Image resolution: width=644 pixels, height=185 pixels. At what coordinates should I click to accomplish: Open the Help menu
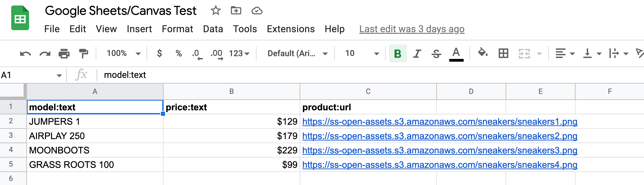point(334,29)
